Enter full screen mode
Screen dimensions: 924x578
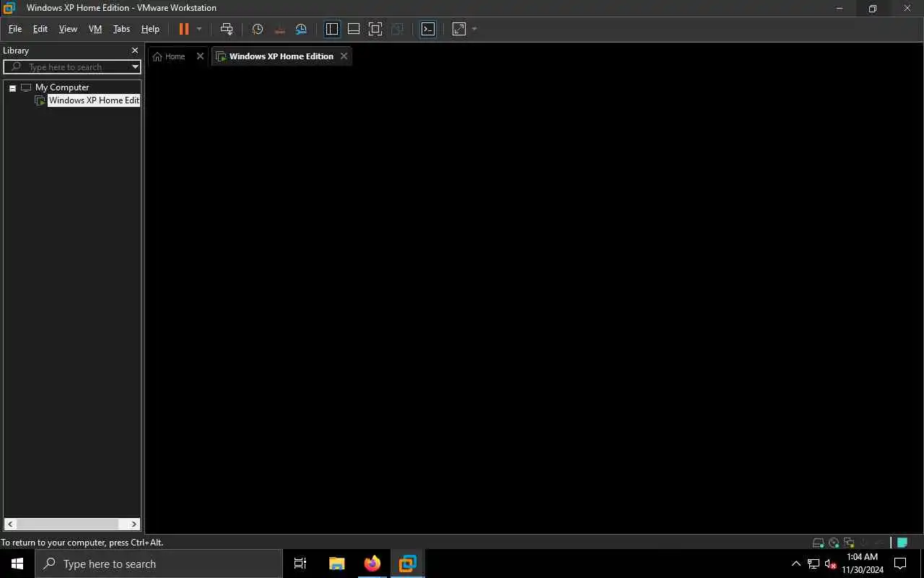coord(375,29)
